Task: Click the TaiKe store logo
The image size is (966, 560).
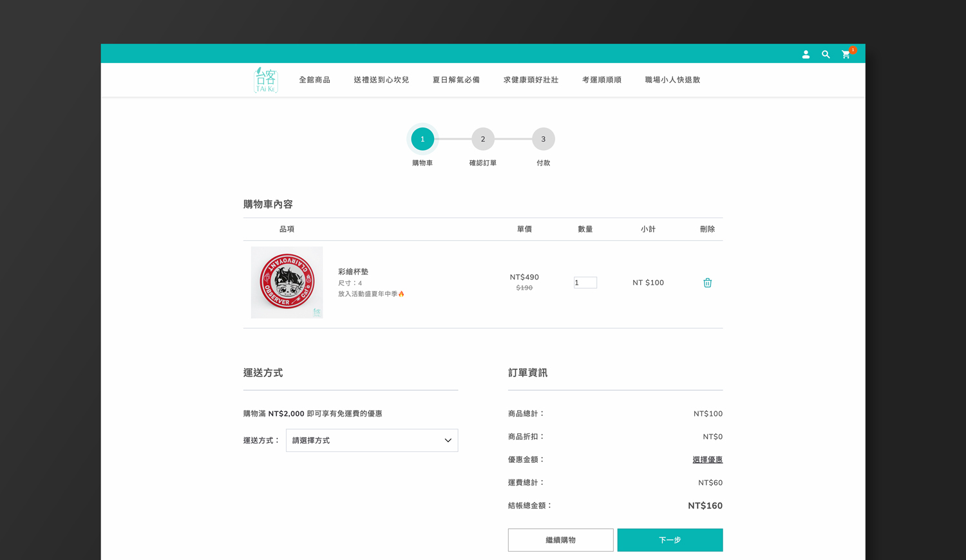Action: (x=265, y=80)
